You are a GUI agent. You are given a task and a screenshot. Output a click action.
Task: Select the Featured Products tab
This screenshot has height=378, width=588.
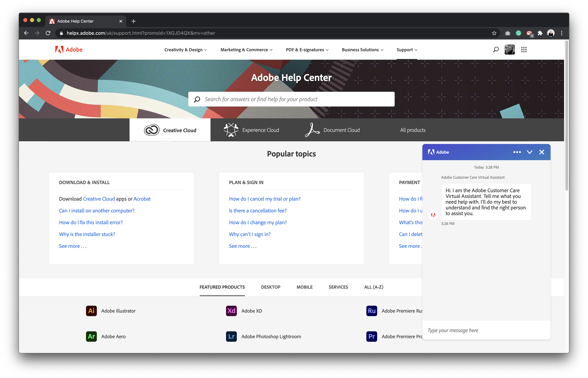tap(222, 287)
